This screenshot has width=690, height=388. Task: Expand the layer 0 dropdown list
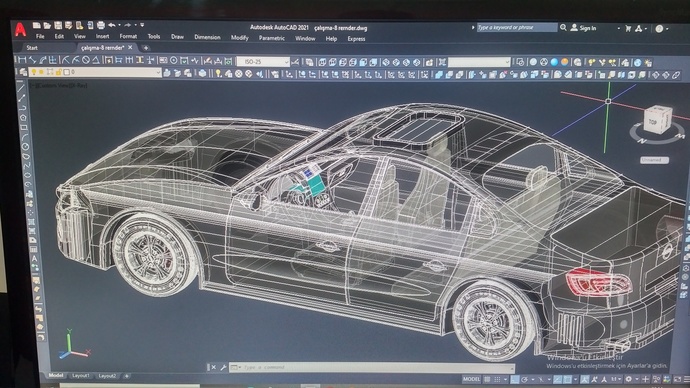pyautogui.click(x=158, y=72)
